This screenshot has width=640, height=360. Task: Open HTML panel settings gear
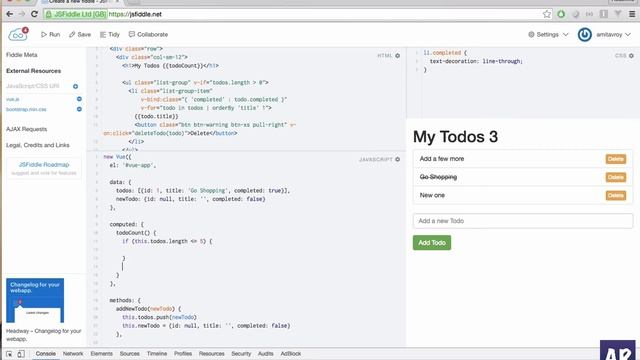coord(398,56)
